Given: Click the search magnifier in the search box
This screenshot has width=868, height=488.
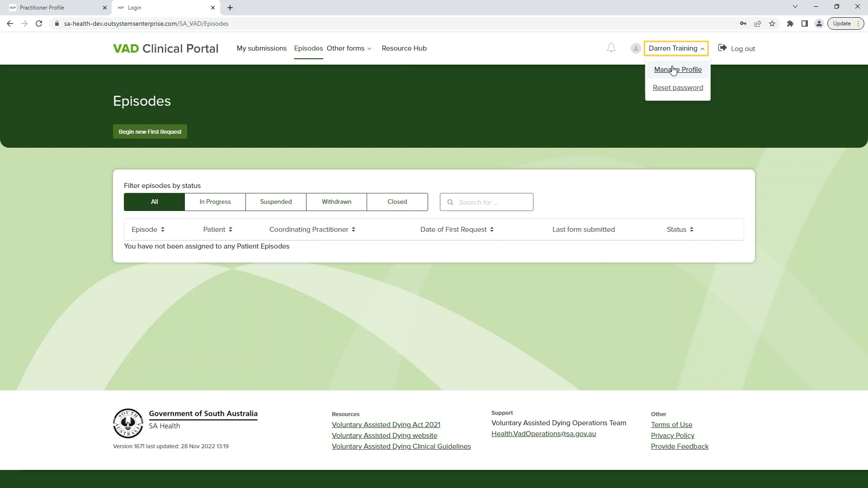Looking at the screenshot, I should [x=450, y=202].
